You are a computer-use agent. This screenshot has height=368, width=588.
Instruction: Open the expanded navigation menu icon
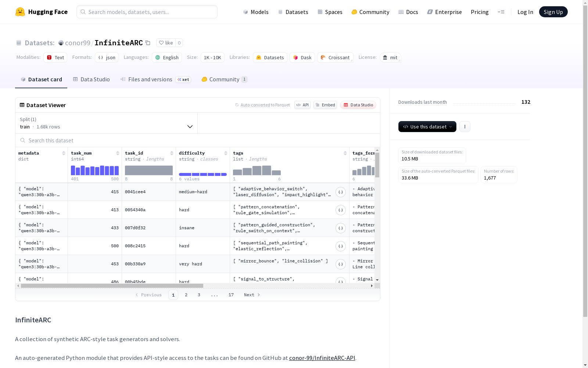pos(501,12)
